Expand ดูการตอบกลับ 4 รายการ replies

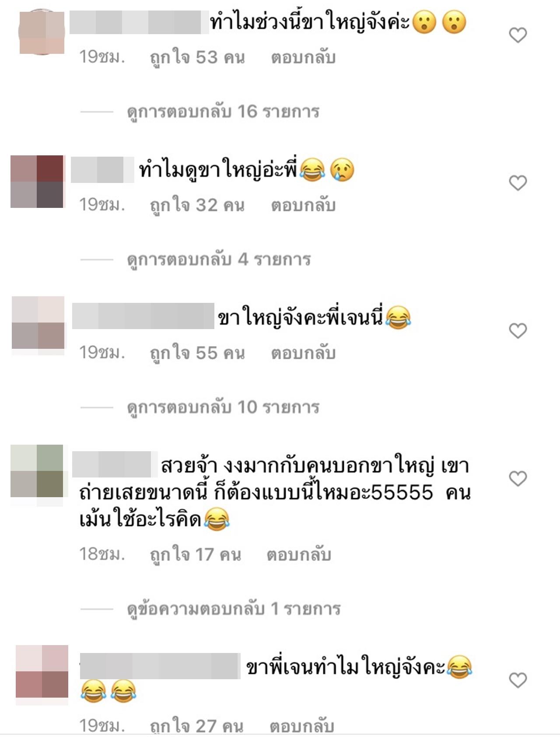pyautogui.click(x=219, y=260)
